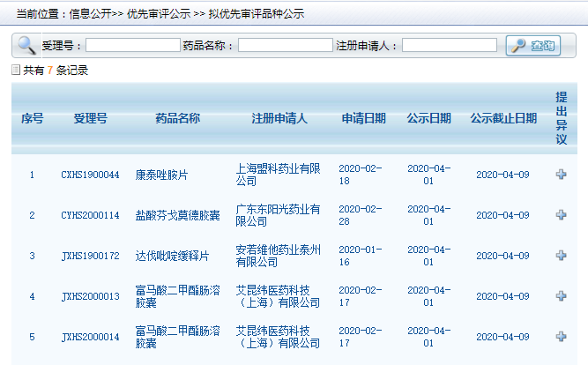This screenshot has width=588, height=365.
Task: Click the 受理号 column header
Action: (x=91, y=118)
